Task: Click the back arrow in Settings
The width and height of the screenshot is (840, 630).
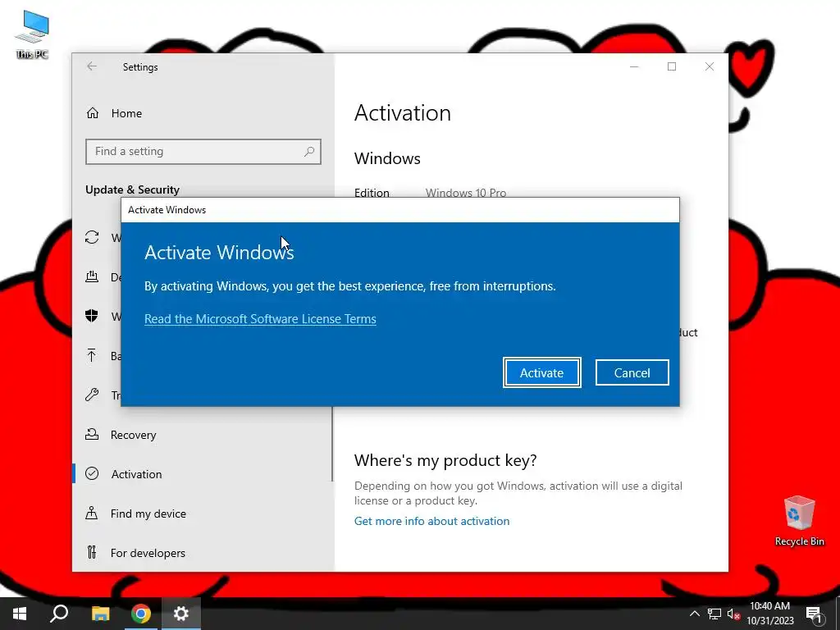Action: click(92, 66)
